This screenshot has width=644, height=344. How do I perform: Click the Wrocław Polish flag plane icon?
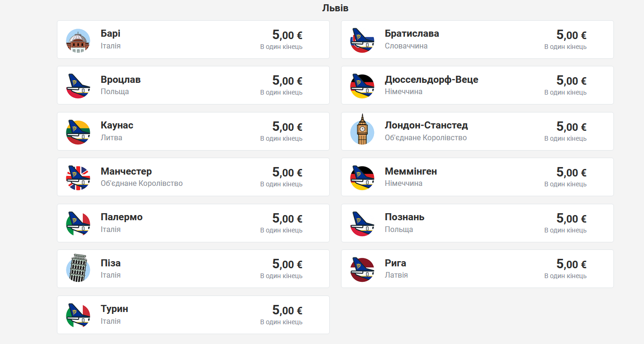point(78,86)
